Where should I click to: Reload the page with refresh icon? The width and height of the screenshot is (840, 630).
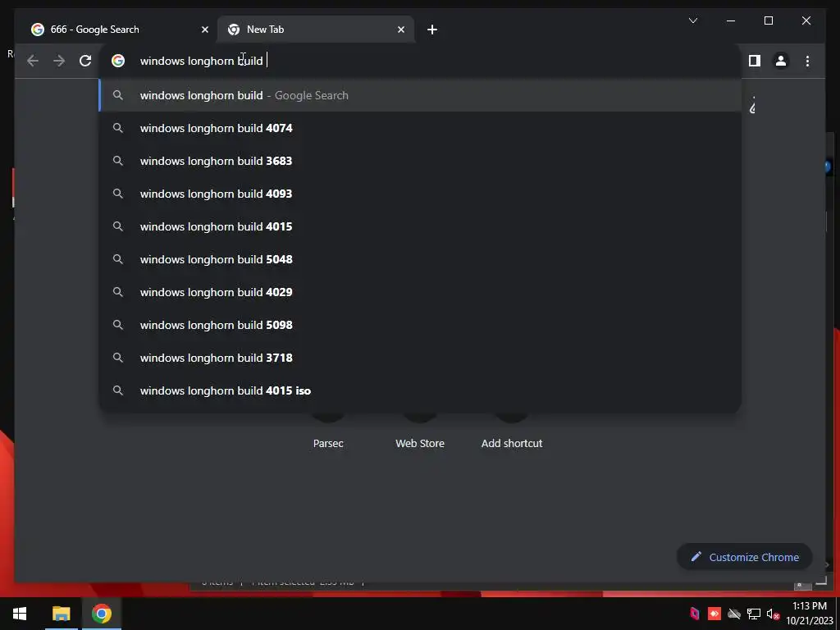pos(85,61)
